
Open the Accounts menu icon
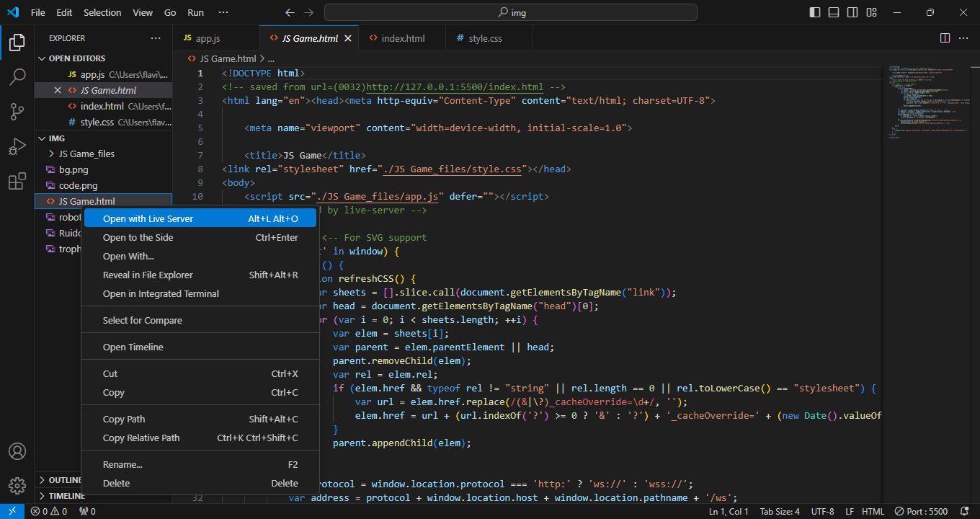tap(17, 451)
